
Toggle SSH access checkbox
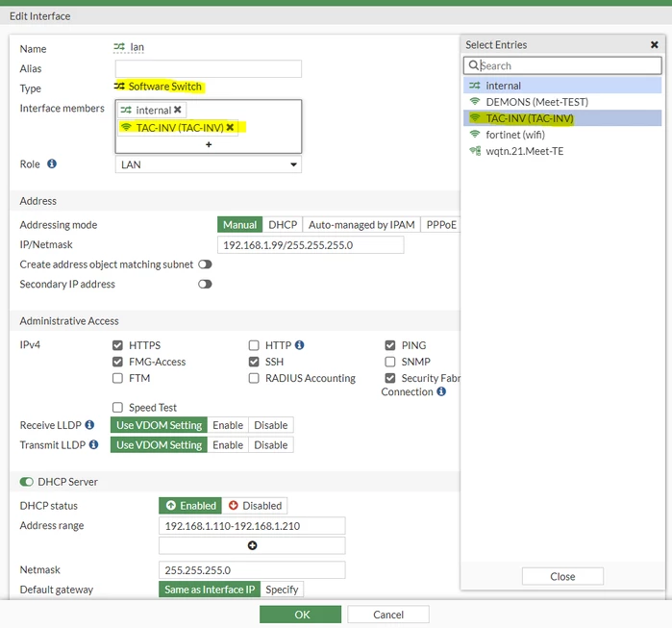254,362
